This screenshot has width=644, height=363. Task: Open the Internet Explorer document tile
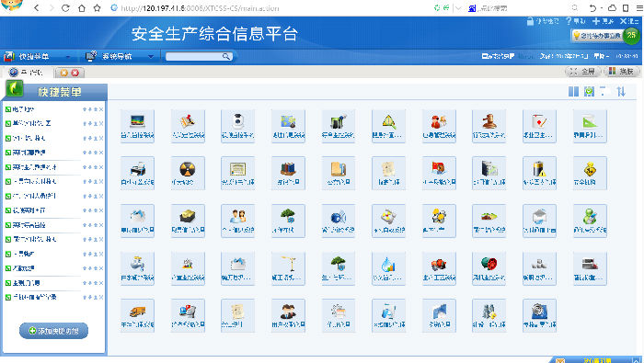click(388, 315)
